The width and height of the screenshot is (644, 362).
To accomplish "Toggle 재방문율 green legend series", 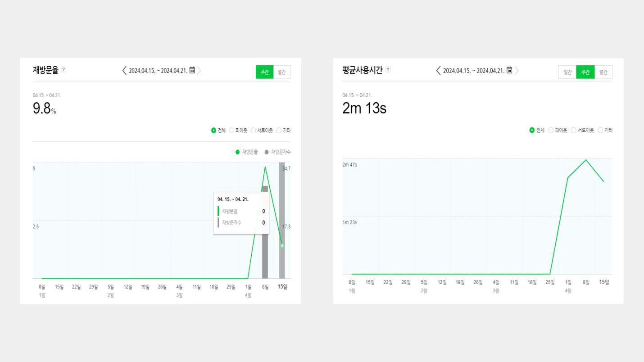I will 247,152.
